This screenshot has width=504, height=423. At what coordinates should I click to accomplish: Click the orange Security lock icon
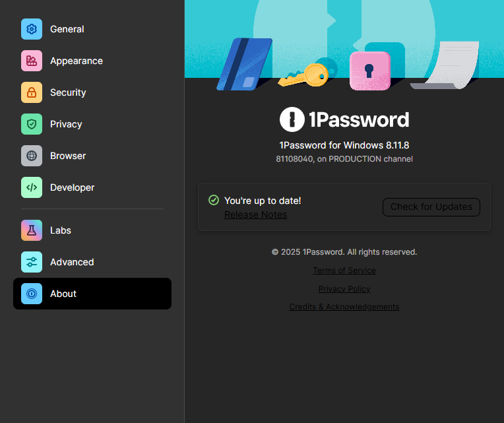coord(32,92)
